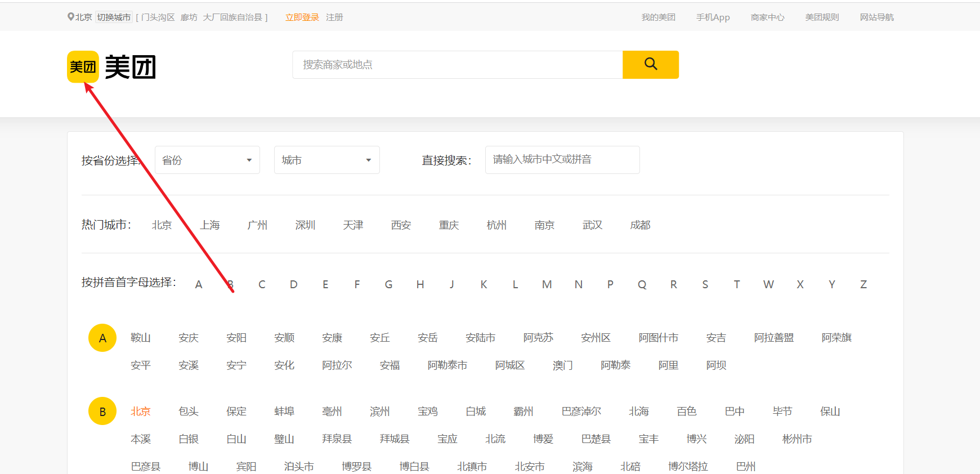This screenshot has height=474, width=980.
Task: Jump to pinyin letter D
Action: point(294,284)
